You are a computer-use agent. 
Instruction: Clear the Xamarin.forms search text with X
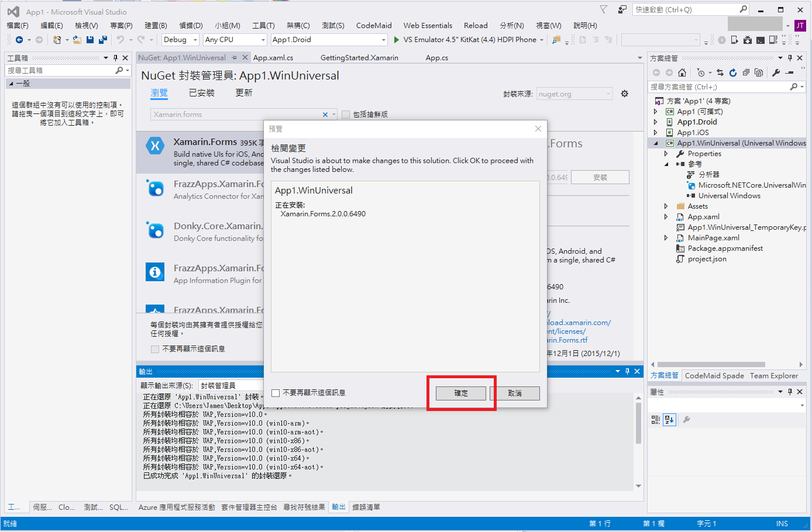[325, 115]
